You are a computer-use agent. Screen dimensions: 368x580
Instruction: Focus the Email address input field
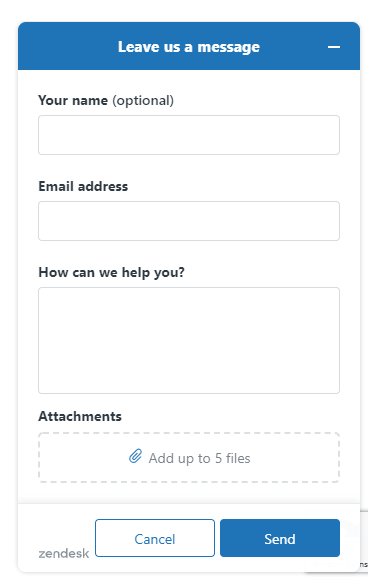coord(189,221)
